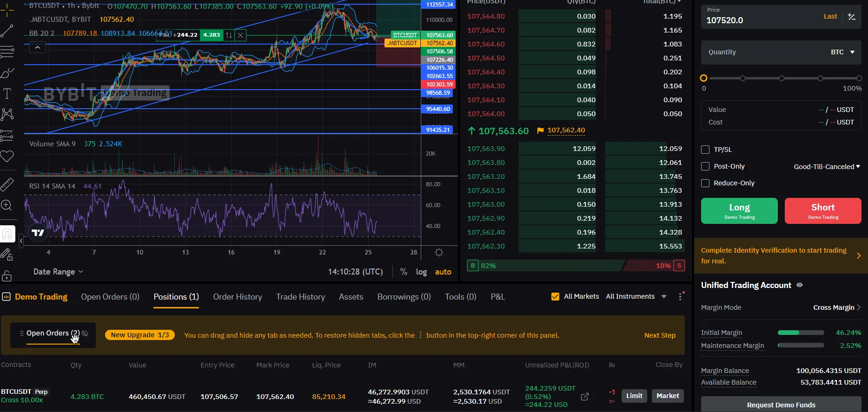Select the Text annotation tool
Image resolution: width=868 pixels, height=412 pixels.
tap(7, 93)
